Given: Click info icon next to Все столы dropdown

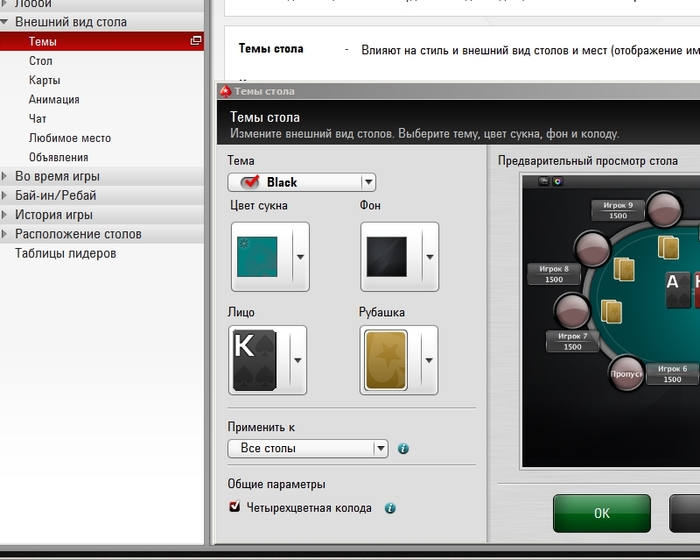Looking at the screenshot, I should [x=403, y=448].
